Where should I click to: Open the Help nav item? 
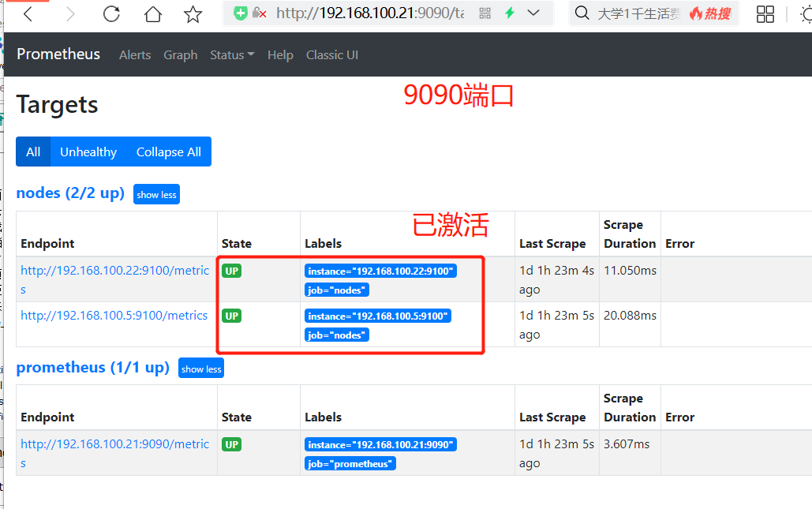(x=280, y=55)
